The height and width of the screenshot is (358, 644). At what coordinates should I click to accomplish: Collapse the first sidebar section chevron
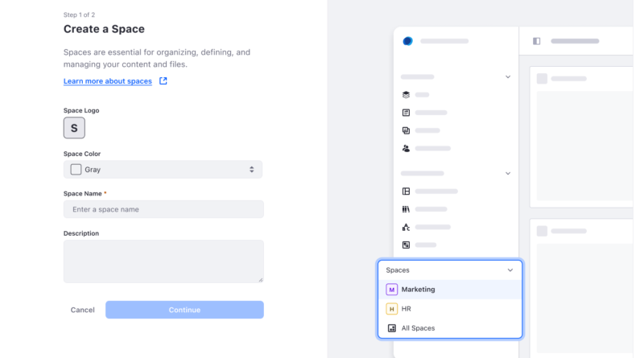click(508, 76)
